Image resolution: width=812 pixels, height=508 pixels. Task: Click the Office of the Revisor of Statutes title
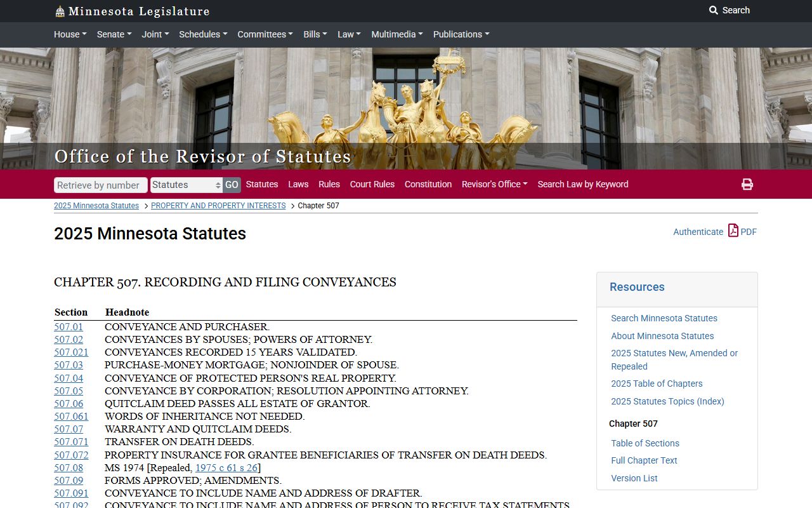tap(202, 156)
